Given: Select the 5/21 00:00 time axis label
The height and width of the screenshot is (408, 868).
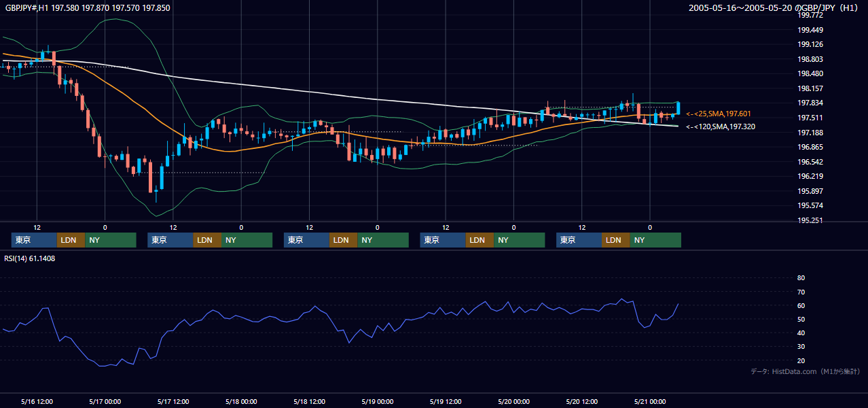Looking at the screenshot, I should [x=650, y=401].
